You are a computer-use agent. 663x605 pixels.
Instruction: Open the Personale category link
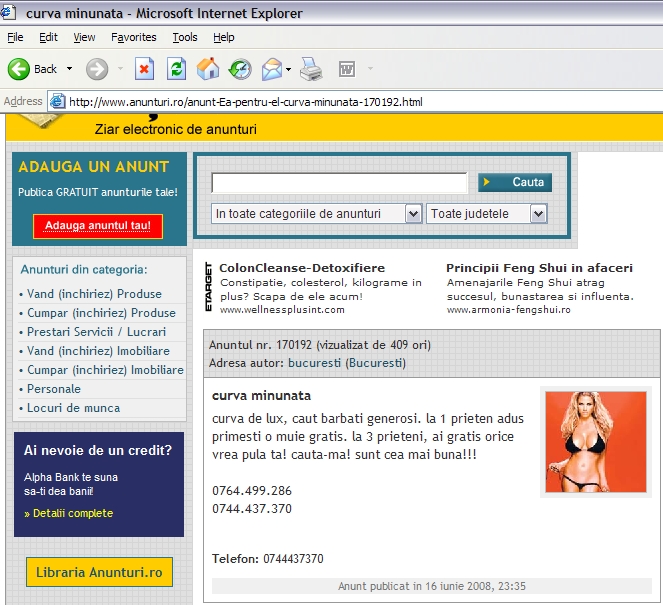54,389
